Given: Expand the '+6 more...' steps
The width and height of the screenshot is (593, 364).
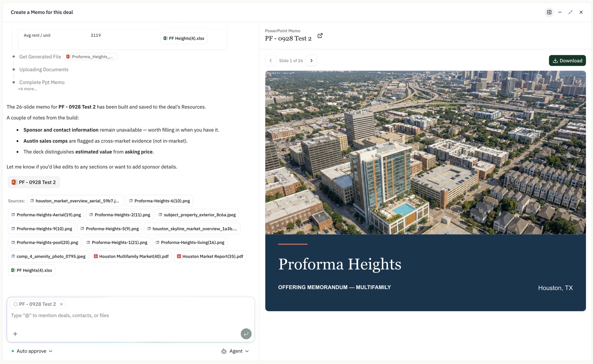Looking at the screenshot, I should point(28,89).
